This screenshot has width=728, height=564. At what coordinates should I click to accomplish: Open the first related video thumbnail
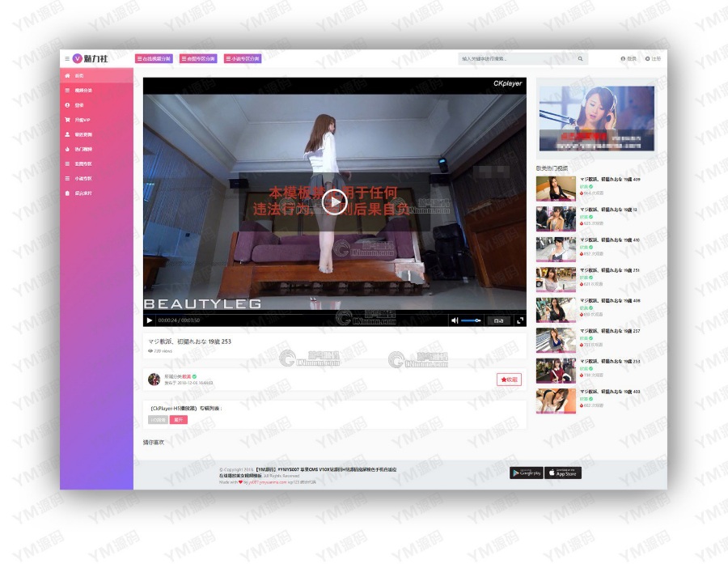[556, 189]
